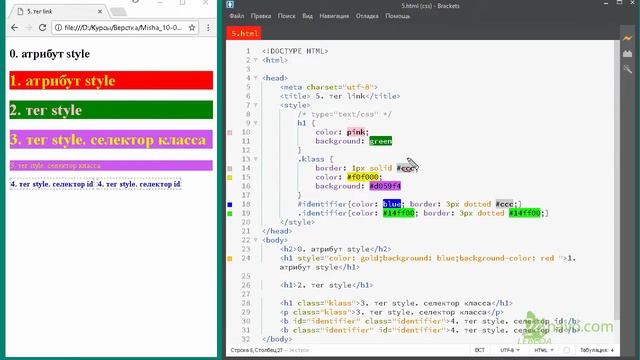Image resolution: width=640 pixels, height=360 pixels.
Task: Open the Помощь menu
Action: 398,16
